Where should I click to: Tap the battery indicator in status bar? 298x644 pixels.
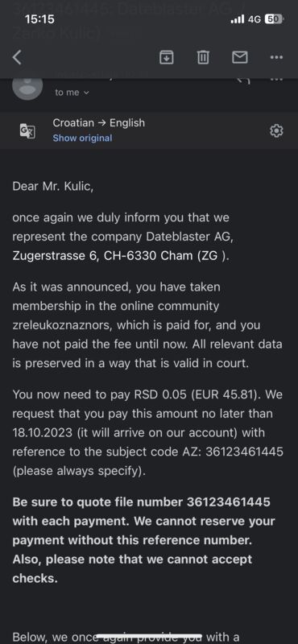274,19
